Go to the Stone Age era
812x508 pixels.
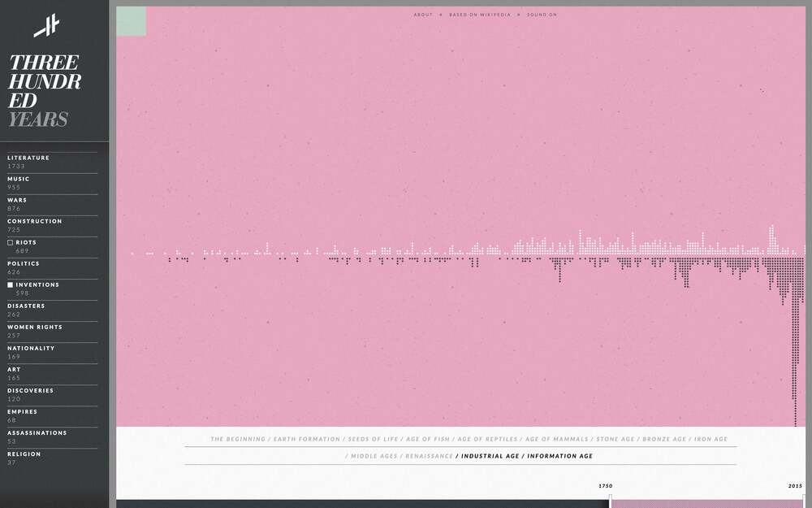(x=615, y=439)
